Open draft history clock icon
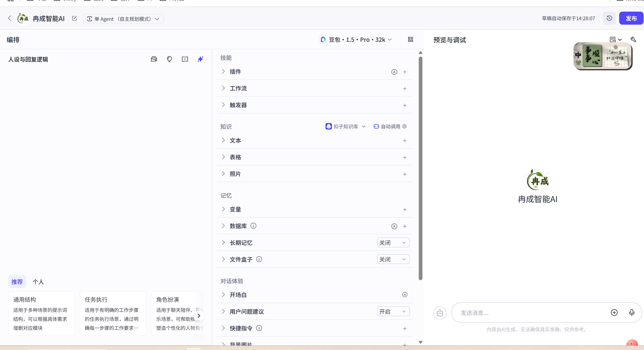Screen dimensions: 644x350 609,18
